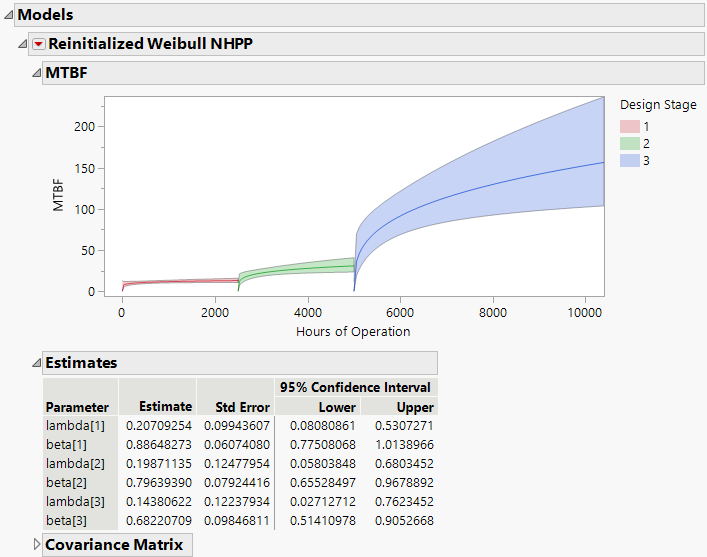The width and height of the screenshot is (707, 557).
Task: Collapse the Models outline section
Action: click(9, 16)
